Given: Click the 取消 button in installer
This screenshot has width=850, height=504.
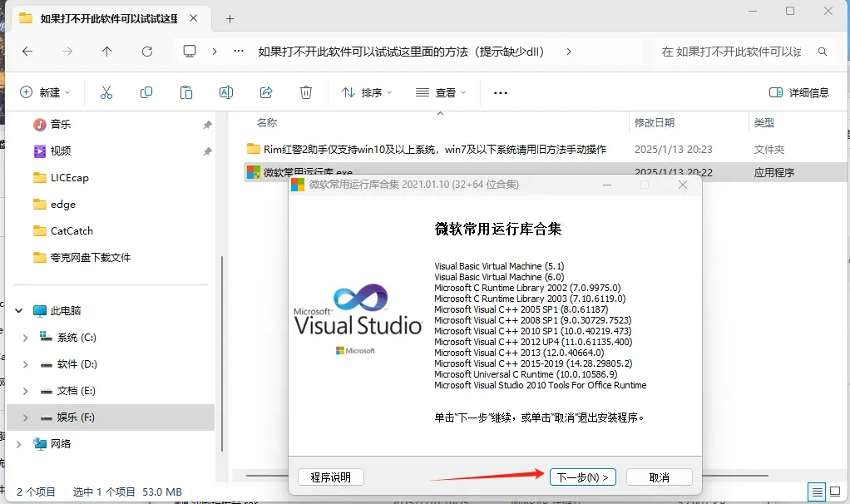Looking at the screenshot, I should tap(660, 477).
